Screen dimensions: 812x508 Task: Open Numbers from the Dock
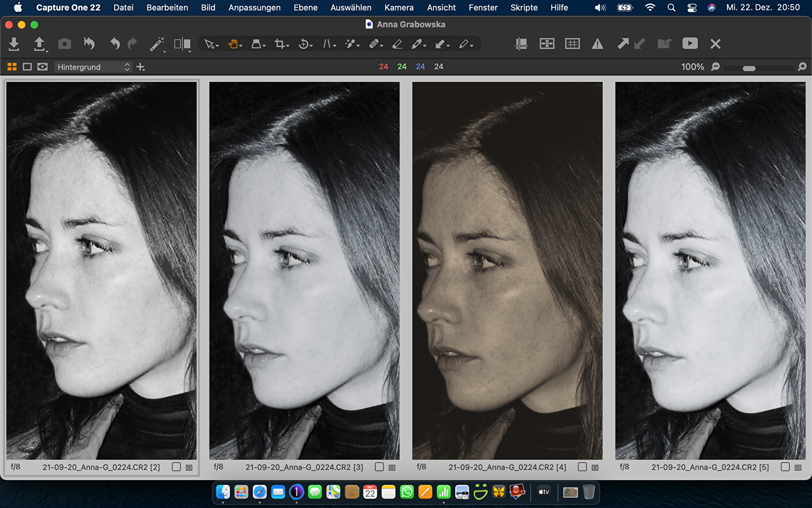(x=444, y=492)
